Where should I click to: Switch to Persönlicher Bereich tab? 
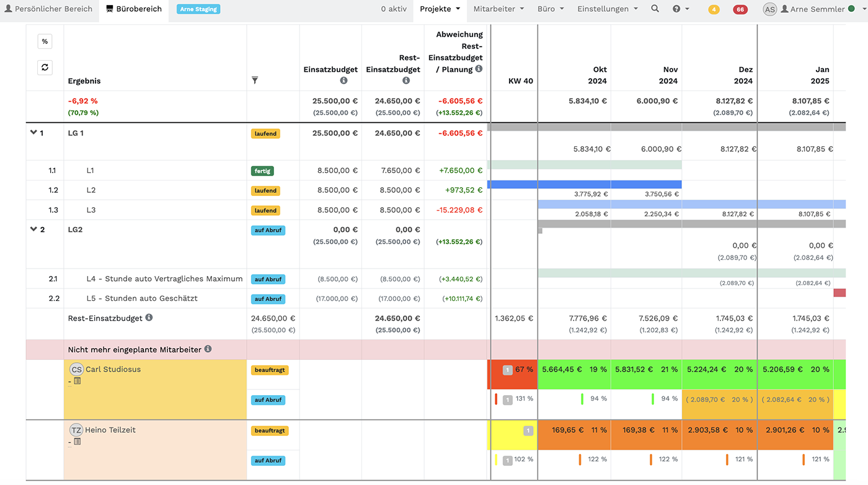coord(48,9)
